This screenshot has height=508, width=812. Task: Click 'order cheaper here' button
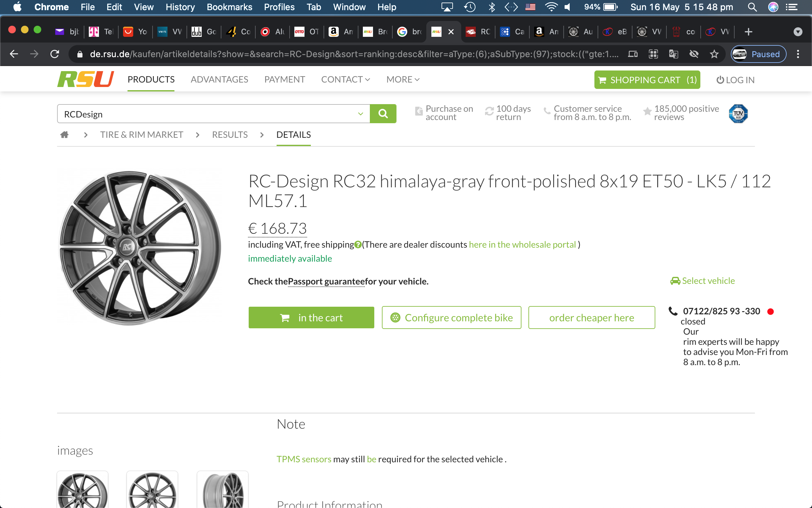coord(592,317)
